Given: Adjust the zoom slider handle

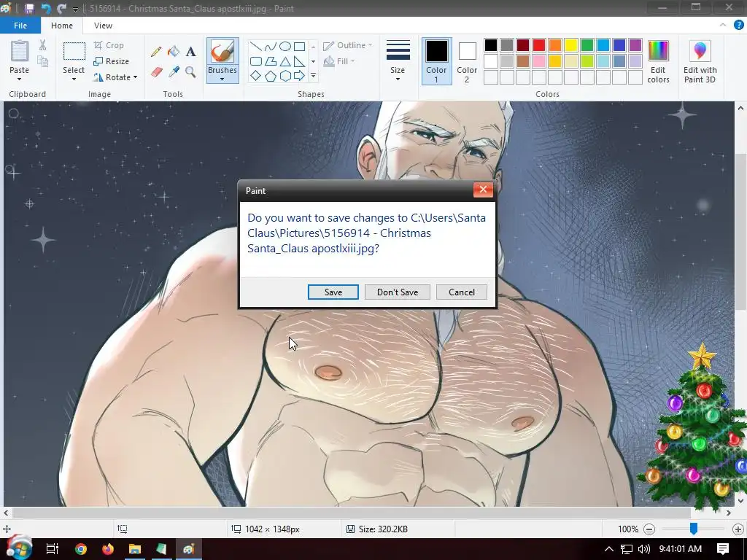Looking at the screenshot, I should [x=694, y=529].
